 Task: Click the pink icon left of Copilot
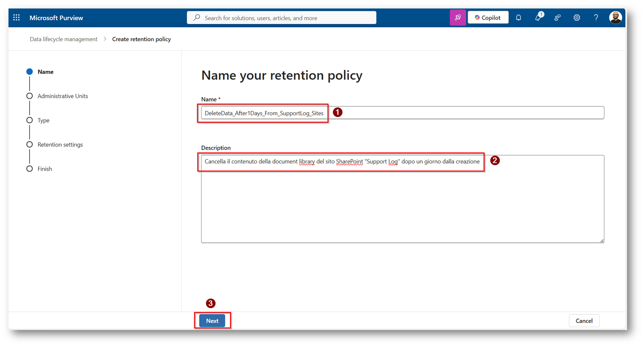pyautogui.click(x=458, y=18)
